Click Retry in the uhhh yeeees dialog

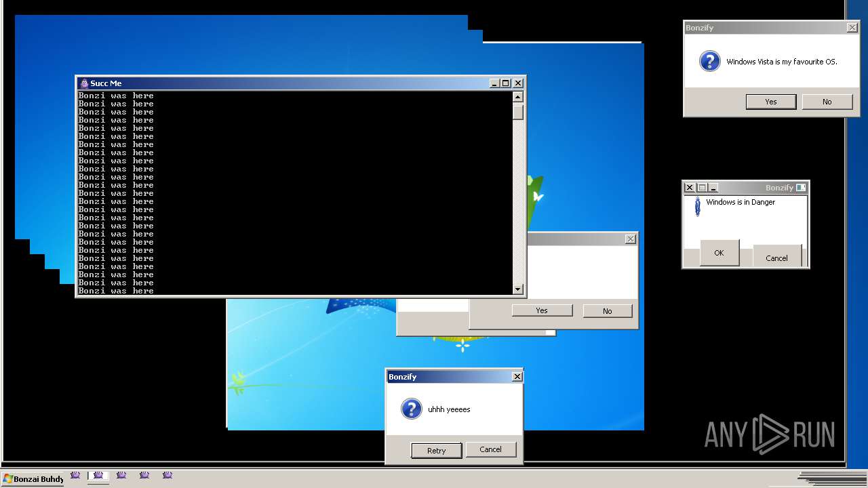(x=437, y=451)
